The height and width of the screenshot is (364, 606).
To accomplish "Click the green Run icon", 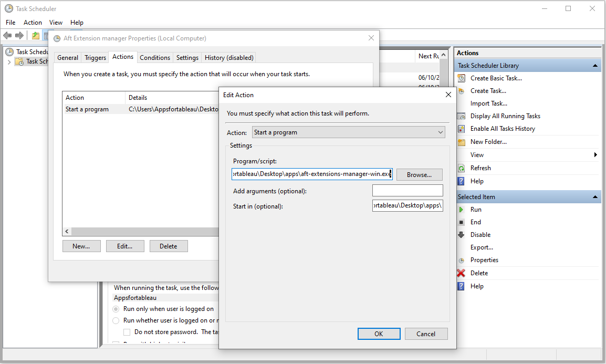I will 461,210.
